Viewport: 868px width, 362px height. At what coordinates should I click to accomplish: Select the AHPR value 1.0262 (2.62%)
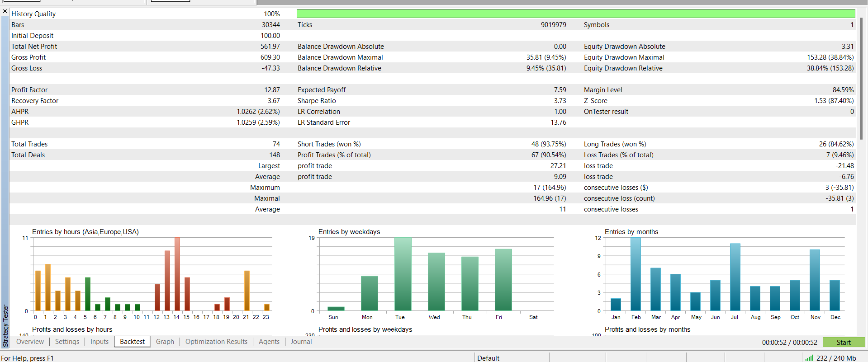[x=258, y=112]
